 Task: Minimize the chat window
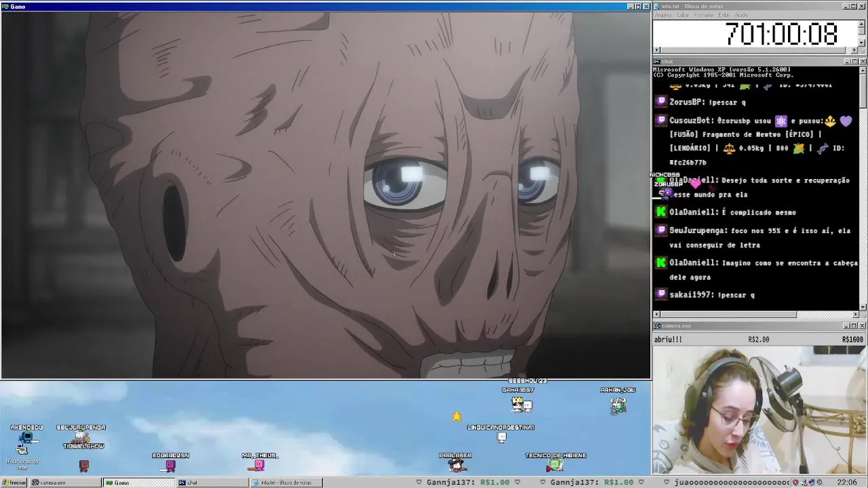point(848,61)
